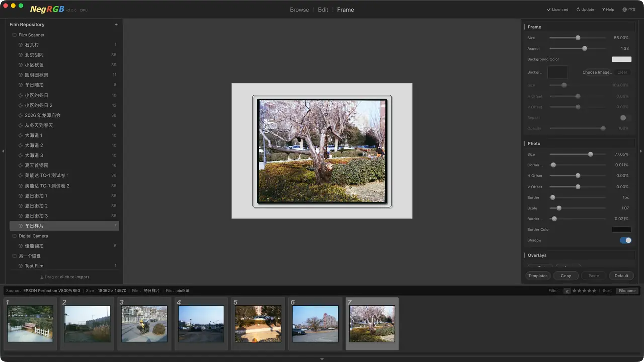Open the Border Color swatch
Screen dimensions: 644x362
[x=622, y=230]
